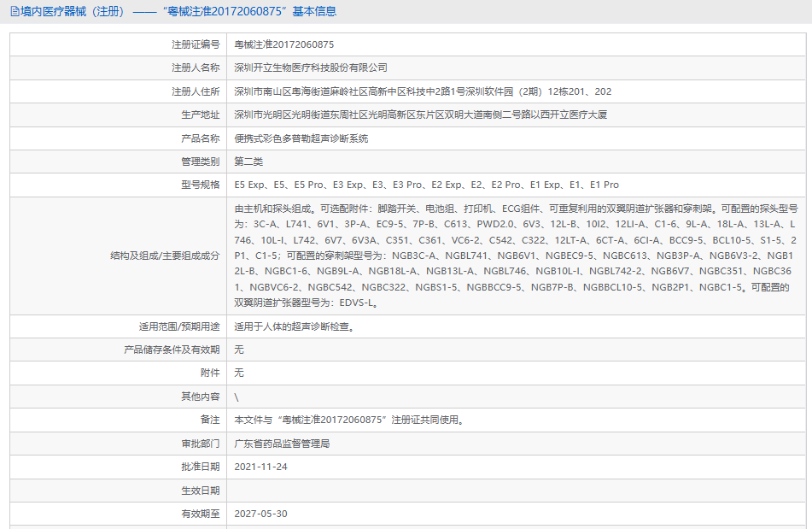Select expiry date 2027-05-30
Image resolution: width=812 pixels, height=529 pixels.
(260, 514)
